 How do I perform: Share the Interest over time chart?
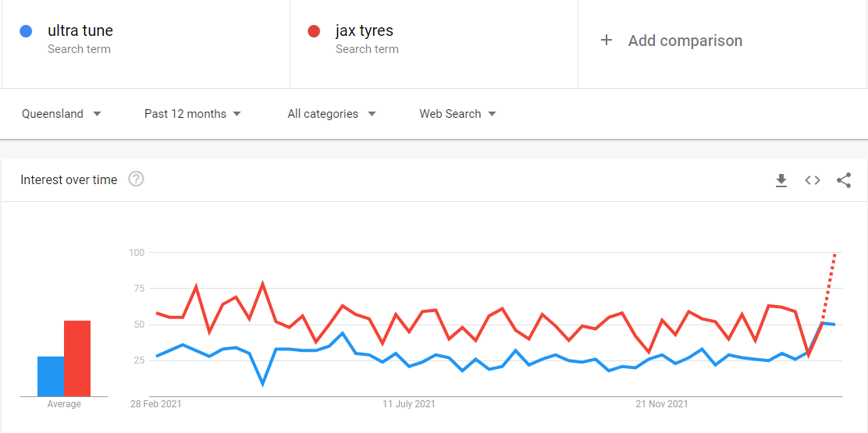(844, 180)
